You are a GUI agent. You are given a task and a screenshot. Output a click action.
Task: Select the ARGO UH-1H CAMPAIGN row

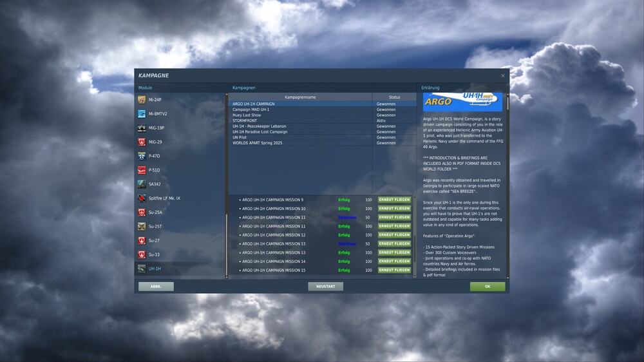click(323, 104)
